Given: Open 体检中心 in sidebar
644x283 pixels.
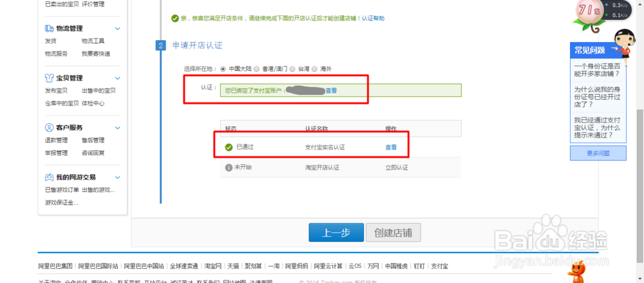Looking at the screenshot, I should point(93,103).
